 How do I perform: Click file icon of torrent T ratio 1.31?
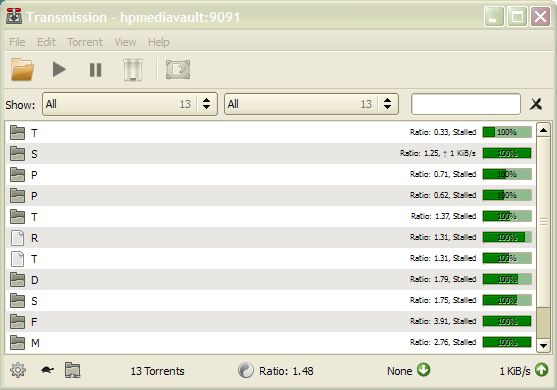(17, 259)
